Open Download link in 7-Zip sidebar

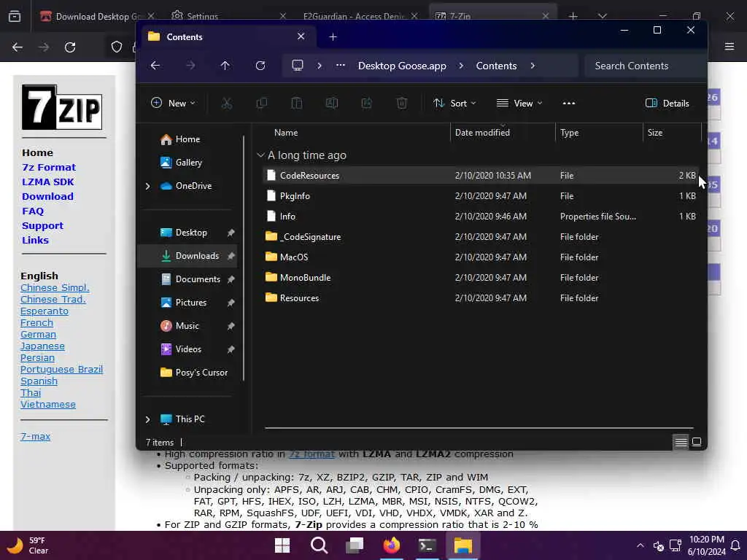47,197
